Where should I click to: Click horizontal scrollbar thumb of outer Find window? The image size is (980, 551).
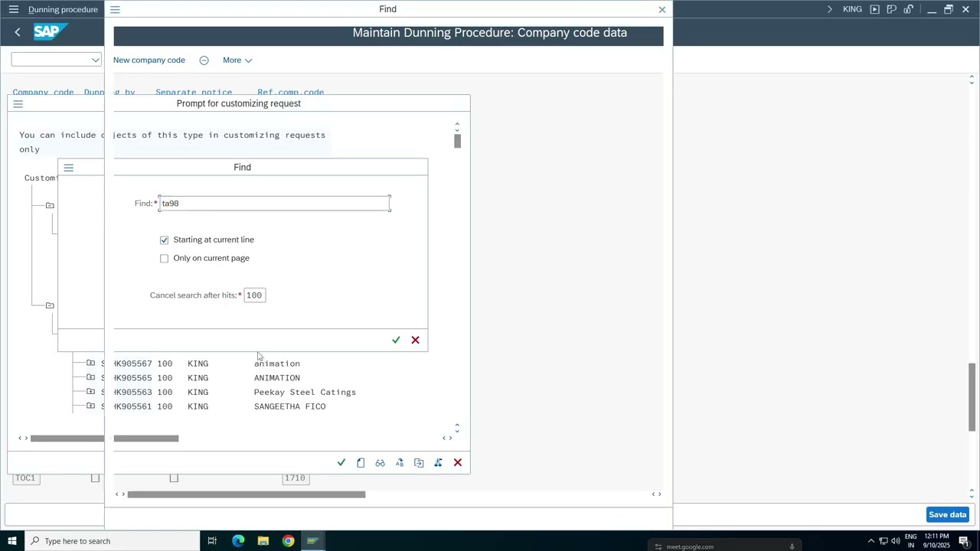point(247,494)
